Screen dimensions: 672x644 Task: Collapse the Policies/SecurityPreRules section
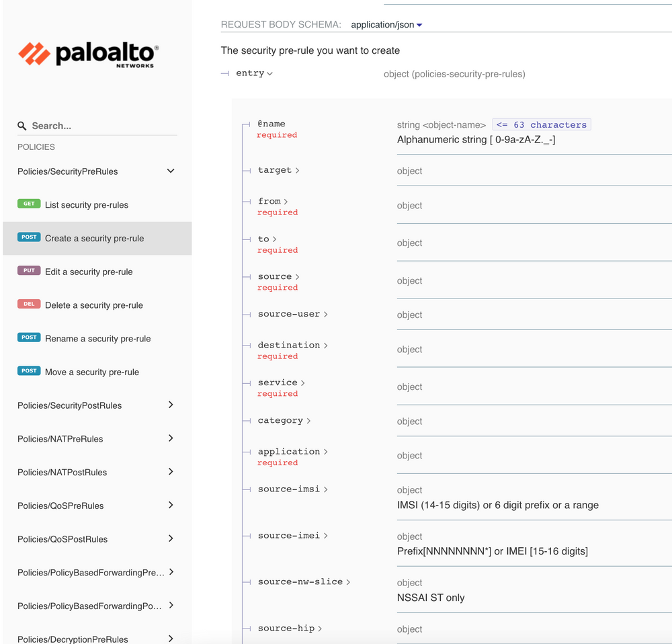coord(171,171)
